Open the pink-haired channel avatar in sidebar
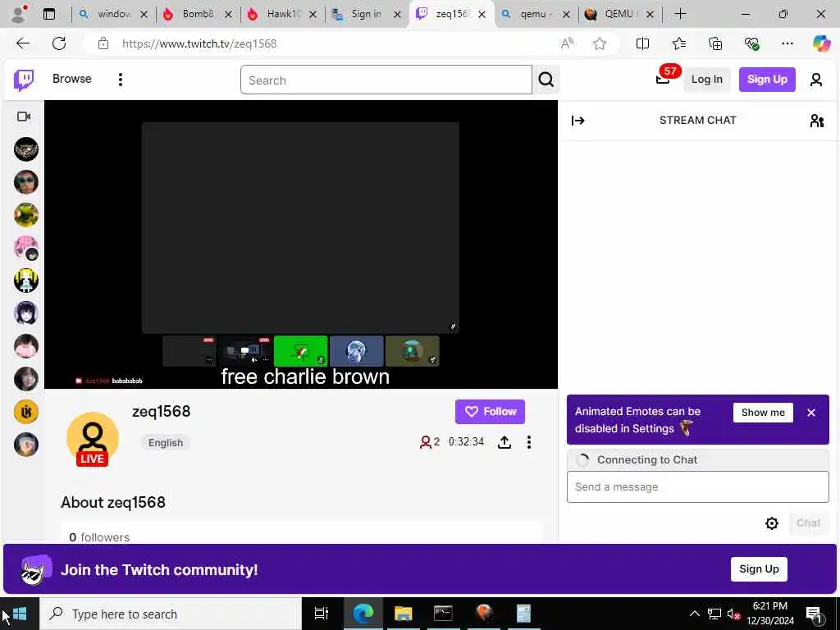Viewport: 840px width, 630px height. [x=25, y=248]
